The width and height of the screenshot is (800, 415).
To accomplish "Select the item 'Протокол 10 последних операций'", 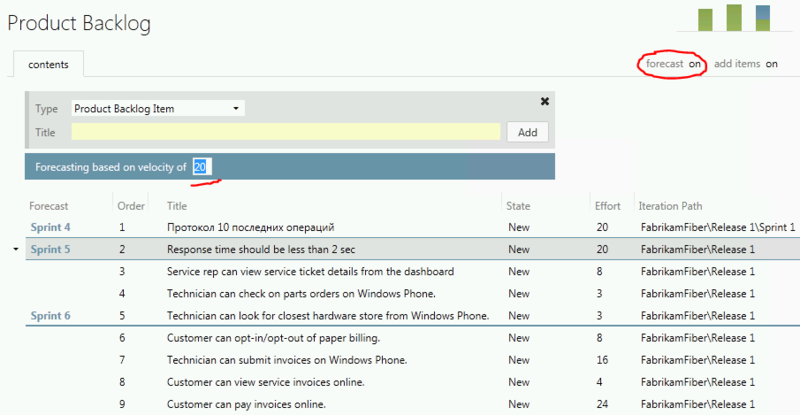I will pyautogui.click(x=251, y=227).
